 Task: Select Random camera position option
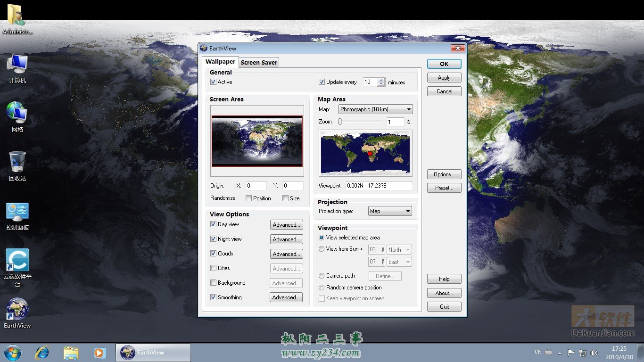click(x=322, y=288)
